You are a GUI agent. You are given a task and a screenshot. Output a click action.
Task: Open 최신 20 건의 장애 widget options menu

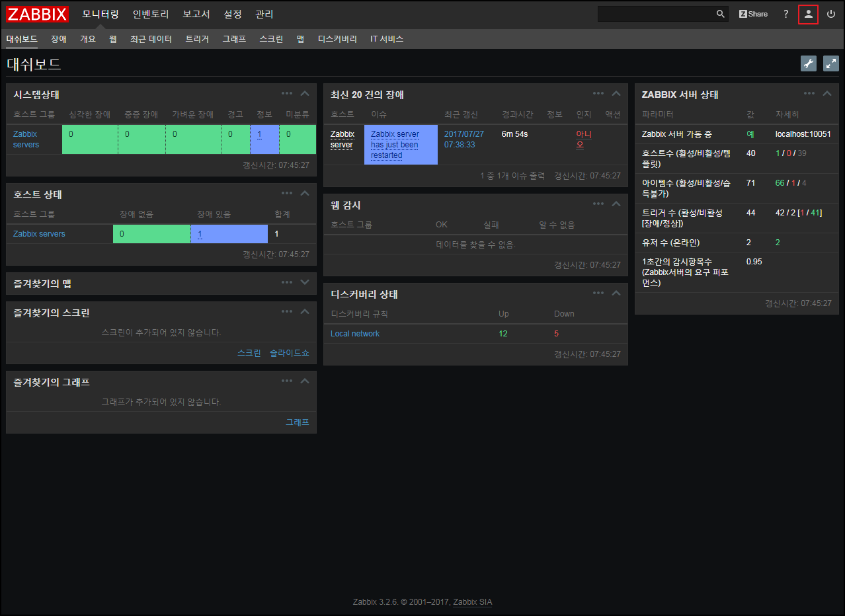(598, 93)
